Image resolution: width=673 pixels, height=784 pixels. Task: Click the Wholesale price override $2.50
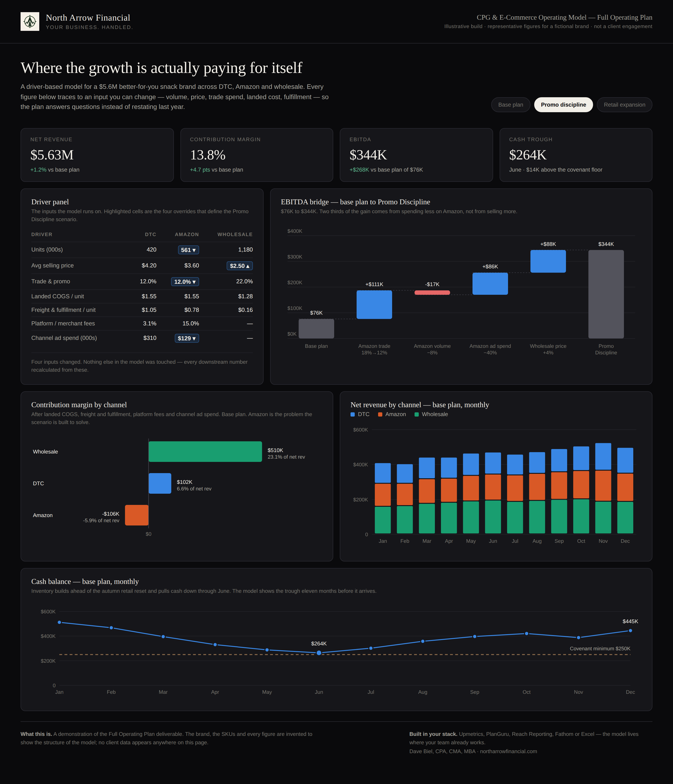pyautogui.click(x=240, y=266)
